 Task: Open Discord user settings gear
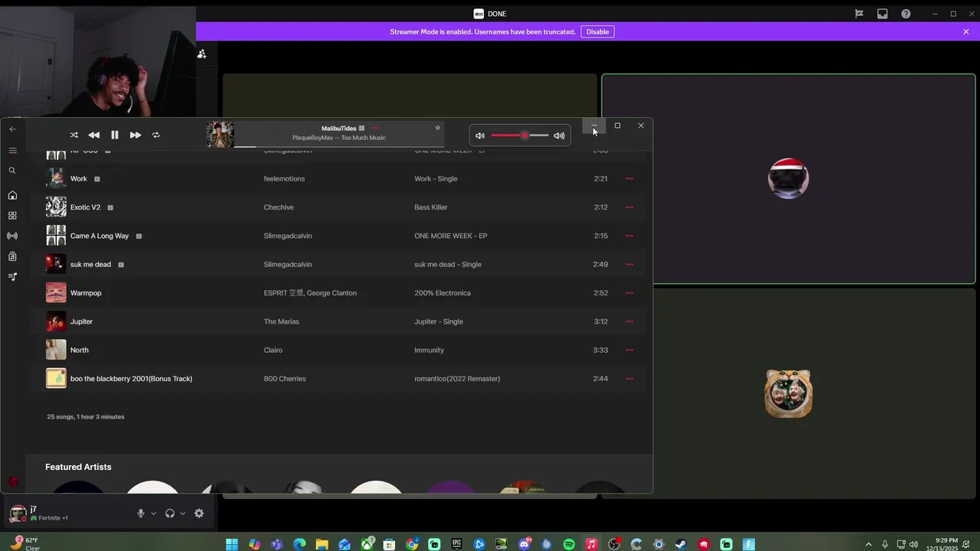pos(199,514)
